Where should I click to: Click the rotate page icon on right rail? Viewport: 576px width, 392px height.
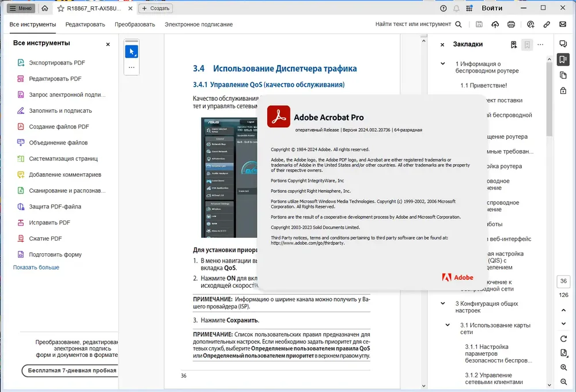click(x=563, y=339)
